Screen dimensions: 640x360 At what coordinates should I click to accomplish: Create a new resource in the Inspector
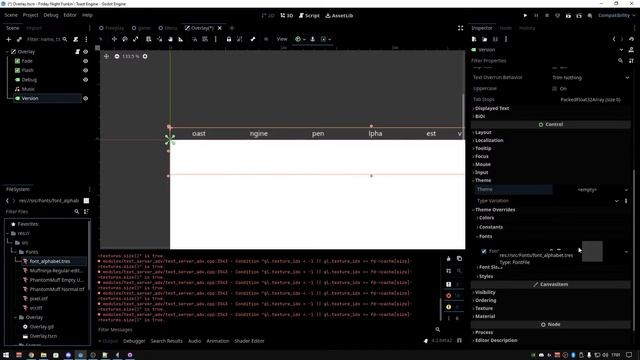474,39
